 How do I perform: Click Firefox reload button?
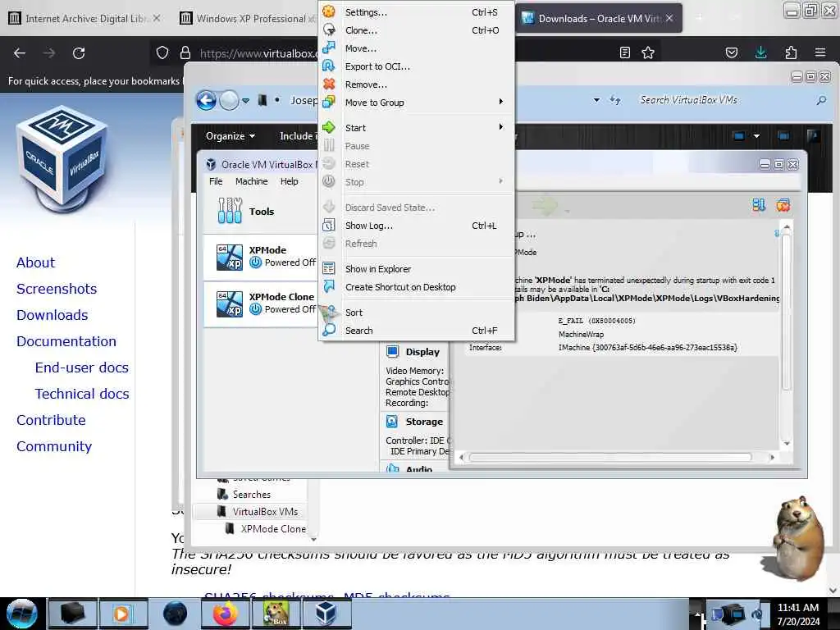tap(79, 53)
